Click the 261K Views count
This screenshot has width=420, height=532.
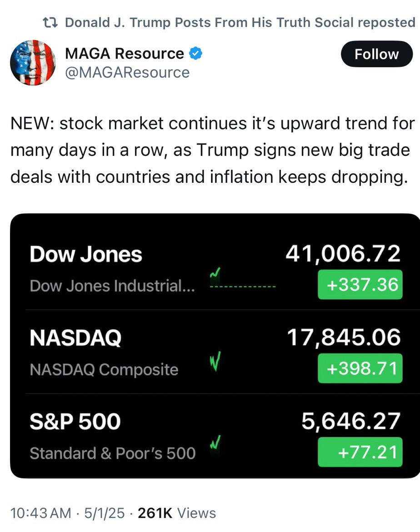click(177, 513)
